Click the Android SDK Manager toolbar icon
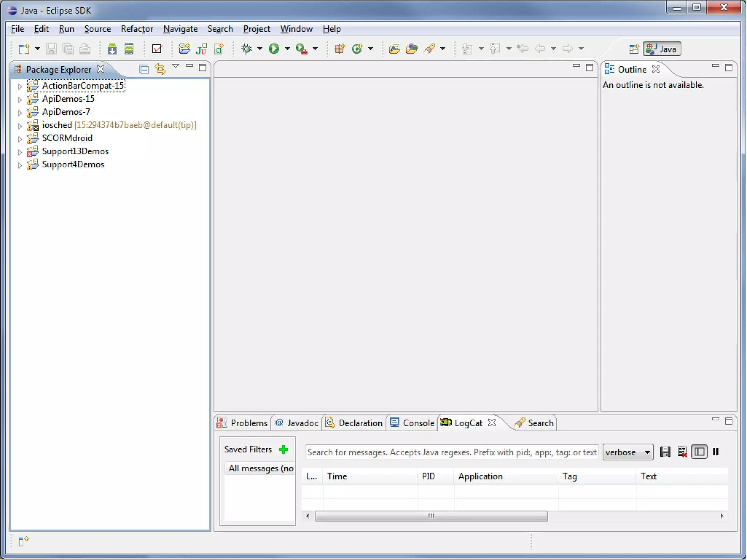 tap(112, 48)
